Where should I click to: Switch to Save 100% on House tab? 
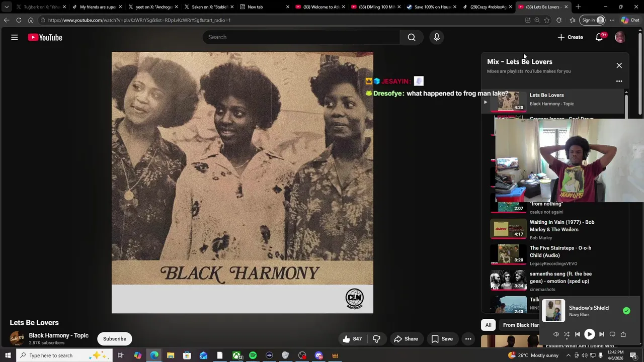pyautogui.click(x=431, y=7)
